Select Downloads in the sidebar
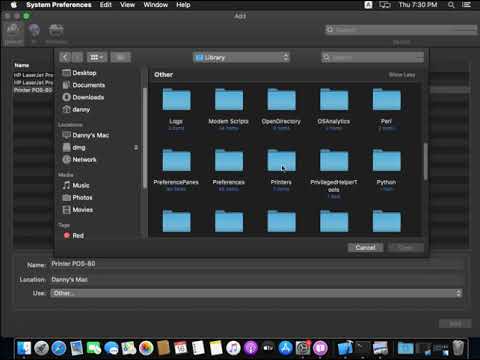 click(88, 97)
